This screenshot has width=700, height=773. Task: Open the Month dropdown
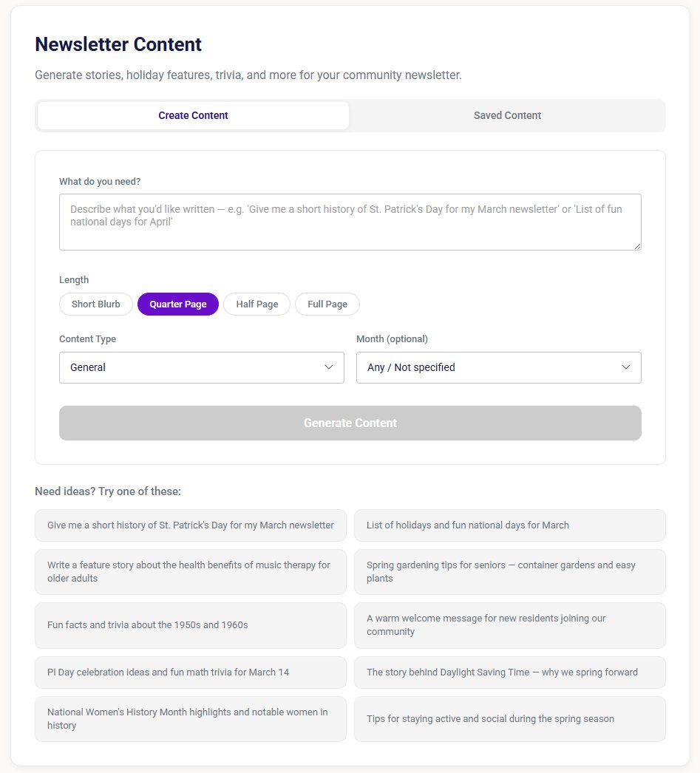(498, 367)
